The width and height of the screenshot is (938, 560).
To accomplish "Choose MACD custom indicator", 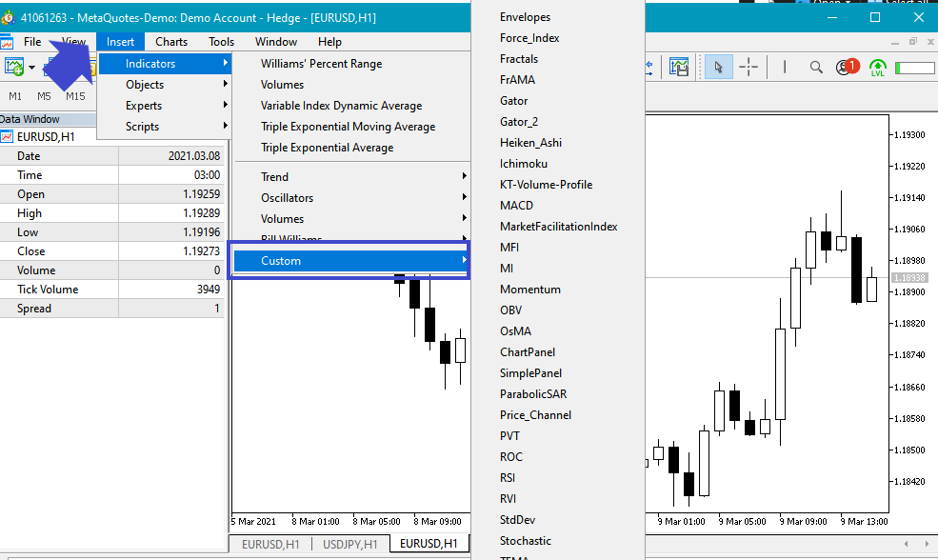I will [x=516, y=205].
